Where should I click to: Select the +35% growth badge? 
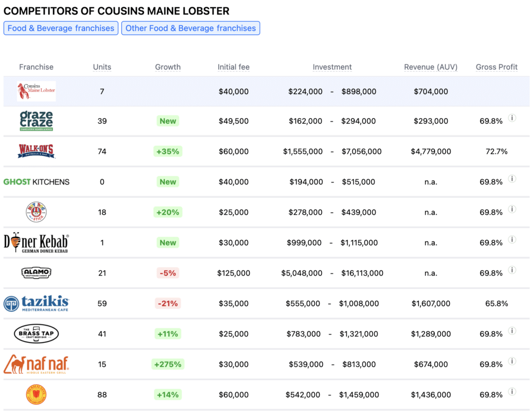tap(168, 151)
